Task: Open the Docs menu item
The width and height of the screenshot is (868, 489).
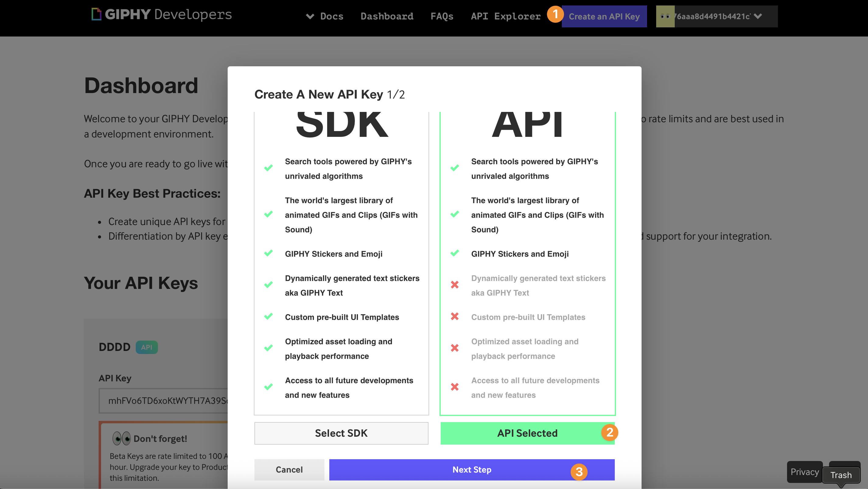Action: [331, 16]
